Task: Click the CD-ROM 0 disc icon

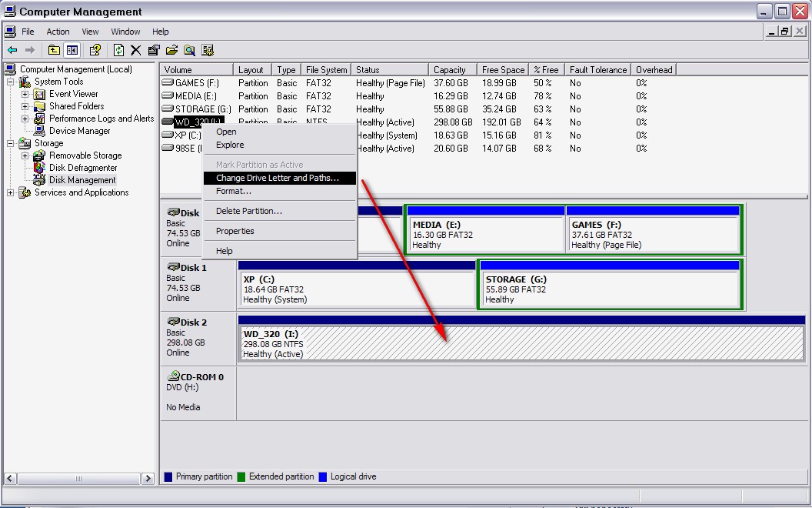Action: click(173, 376)
